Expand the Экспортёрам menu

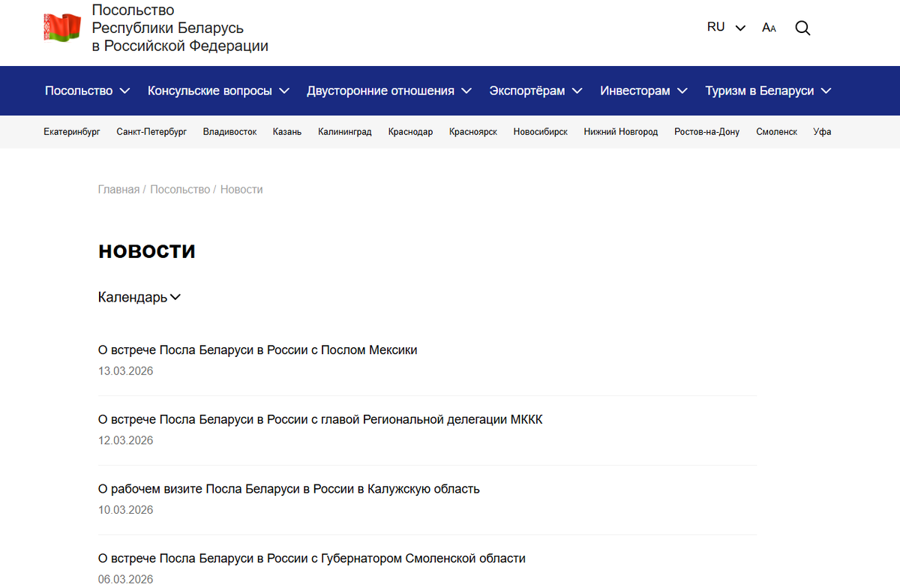pyautogui.click(x=535, y=91)
